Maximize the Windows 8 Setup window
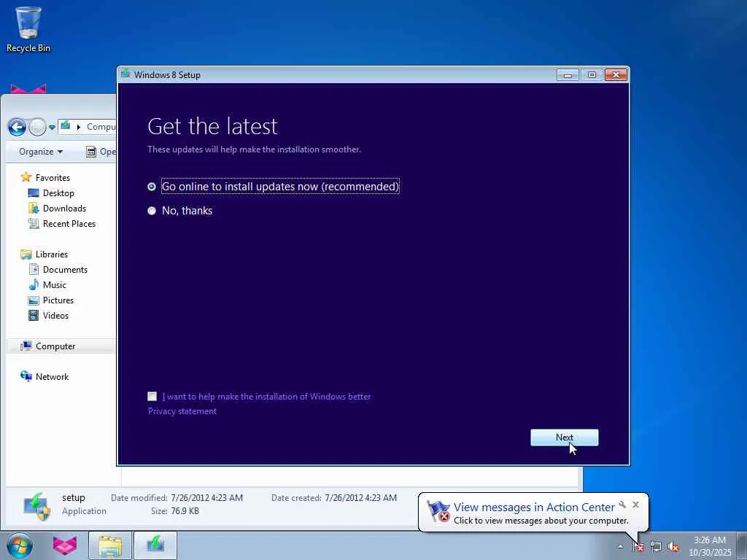 (x=592, y=75)
